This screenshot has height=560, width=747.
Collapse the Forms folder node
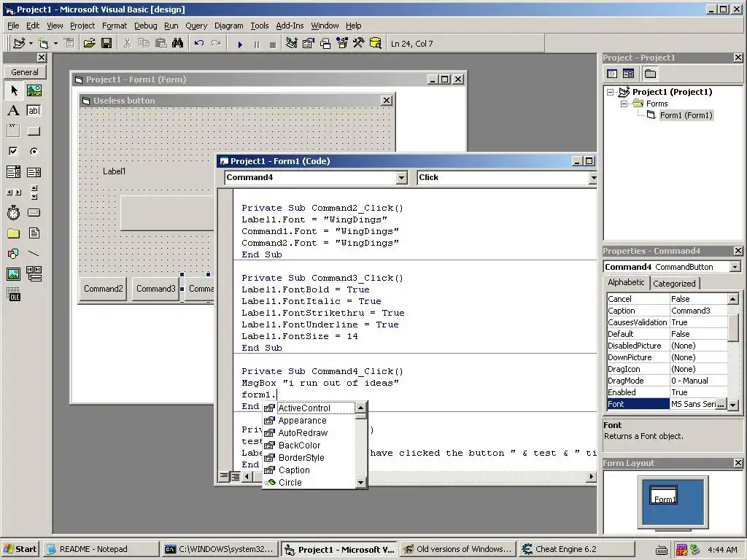click(624, 104)
